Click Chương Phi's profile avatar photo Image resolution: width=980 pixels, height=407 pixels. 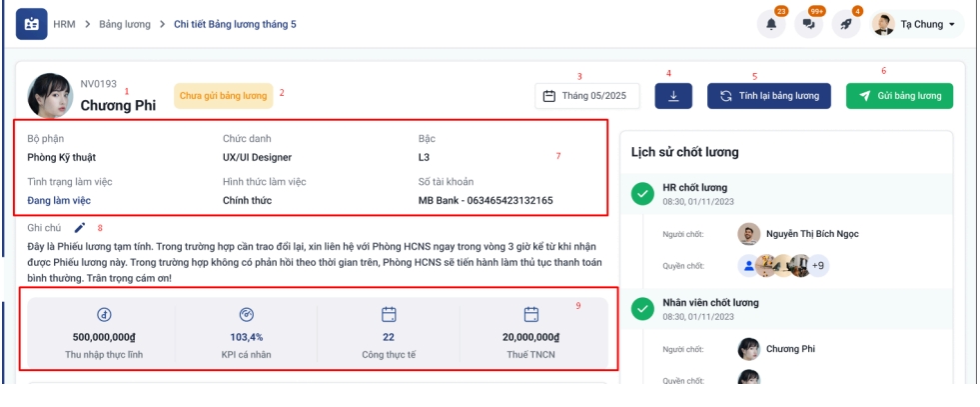(x=47, y=93)
